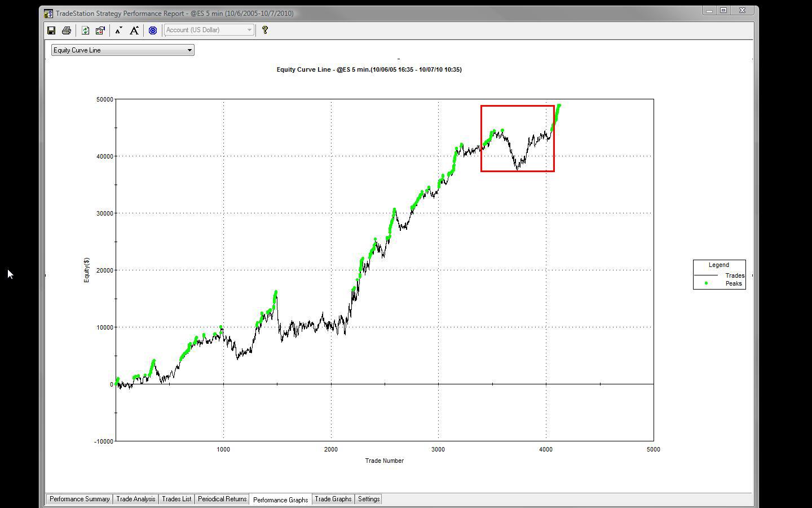
Task: Click the increase font size icon
Action: click(x=134, y=30)
